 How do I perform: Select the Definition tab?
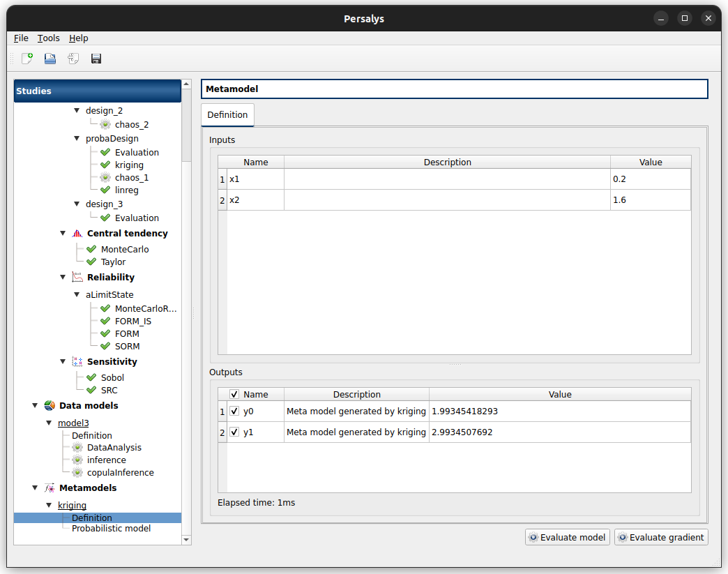227,115
